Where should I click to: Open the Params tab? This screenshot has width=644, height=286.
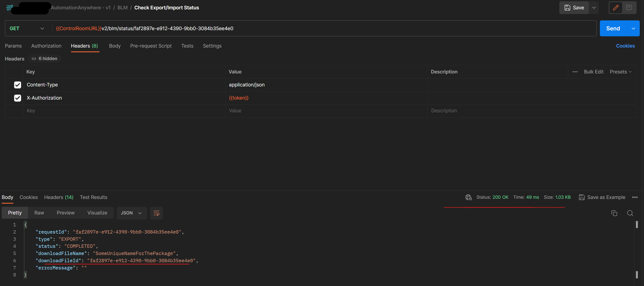13,46
